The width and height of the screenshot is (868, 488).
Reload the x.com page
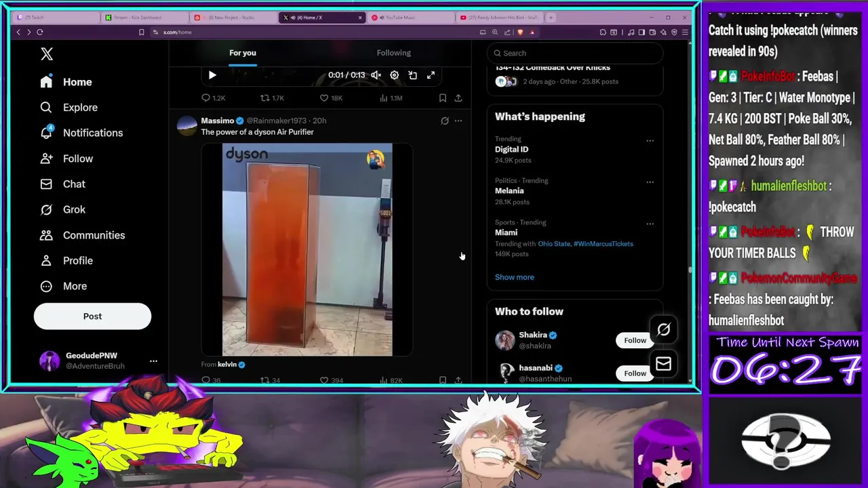coord(40,32)
